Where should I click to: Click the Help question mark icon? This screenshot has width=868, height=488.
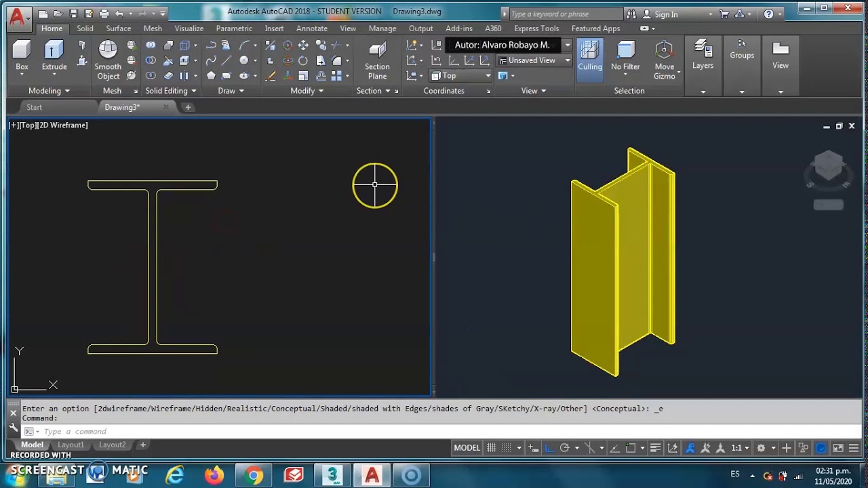[x=768, y=14]
